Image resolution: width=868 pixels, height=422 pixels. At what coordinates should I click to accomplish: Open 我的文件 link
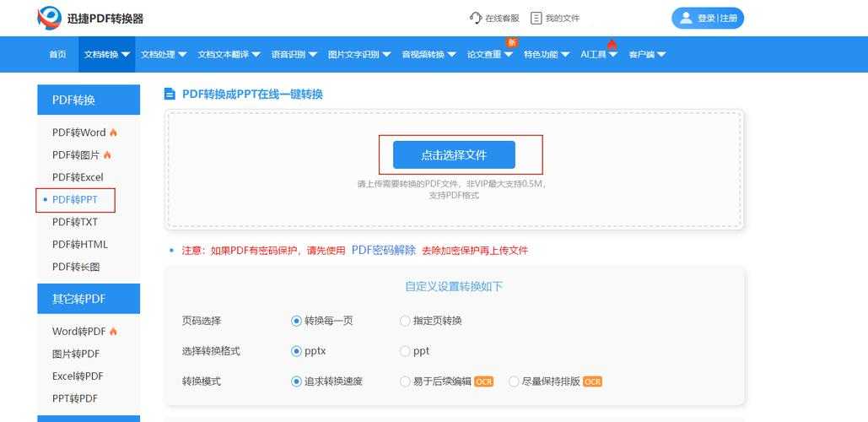click(x=563, y=19)
